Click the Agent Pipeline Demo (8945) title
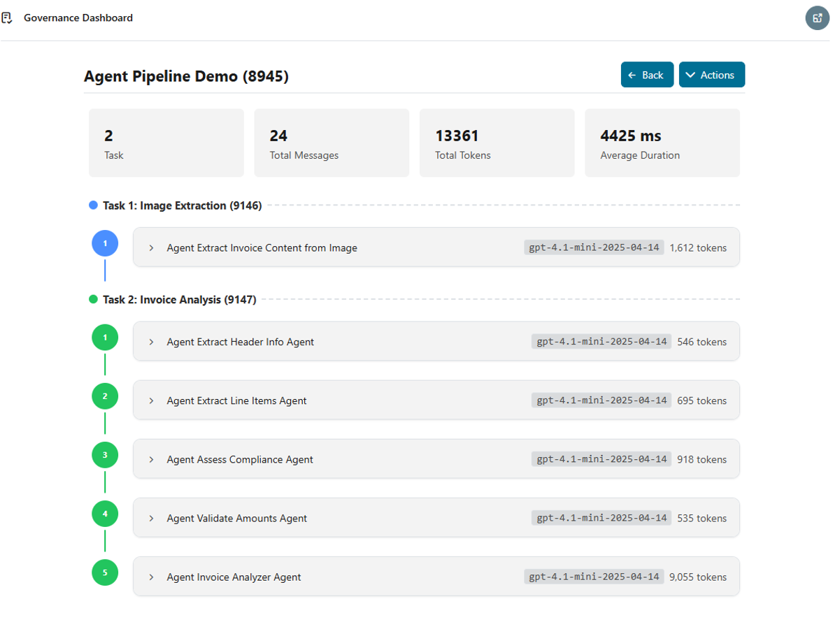840x643 pixels. (186, 76)
